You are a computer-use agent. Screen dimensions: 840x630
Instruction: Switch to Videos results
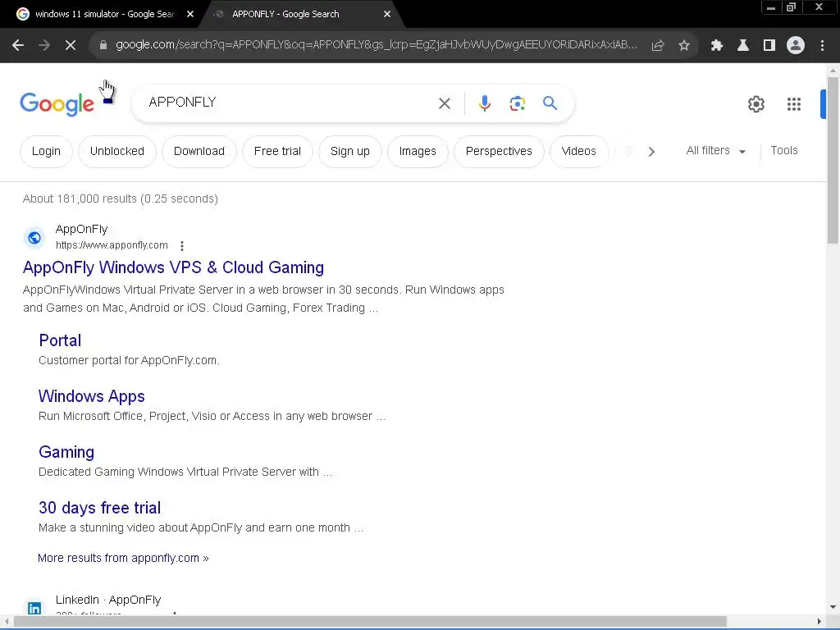[x=578, y=152]
